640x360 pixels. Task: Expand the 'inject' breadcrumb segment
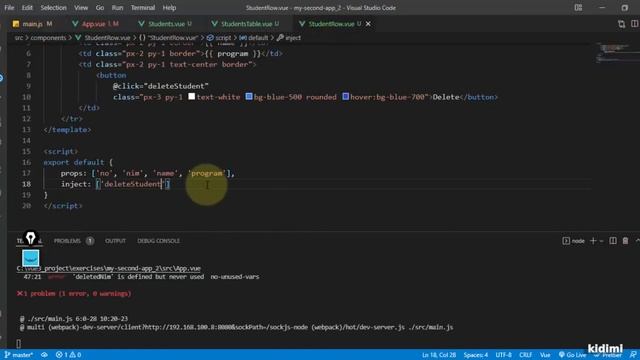[289, 38]
